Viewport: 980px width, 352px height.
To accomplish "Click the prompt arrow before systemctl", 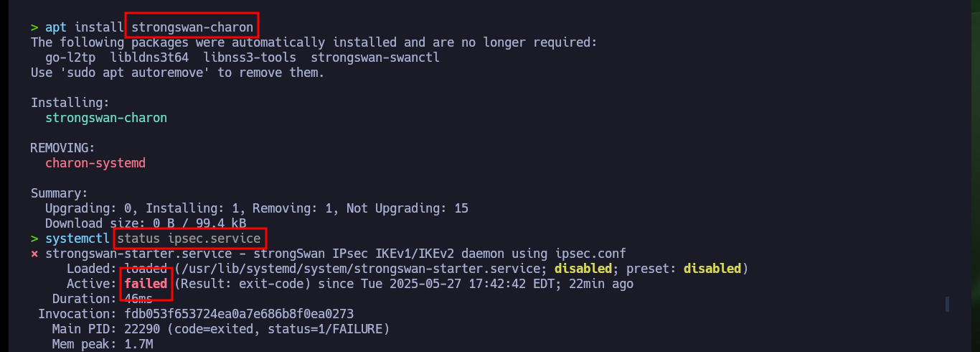I will (34, 238).
